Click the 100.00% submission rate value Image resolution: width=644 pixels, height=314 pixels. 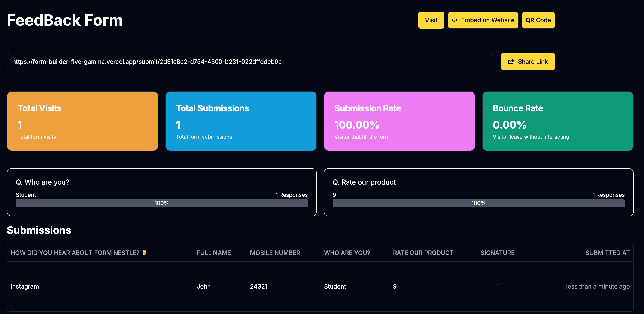click(x=357, y=125)
